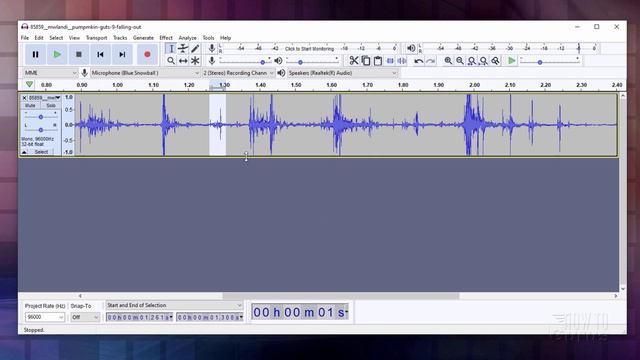Click the Trim audio icon
Screen dimensions: 640x360
(x=390, y=61)
